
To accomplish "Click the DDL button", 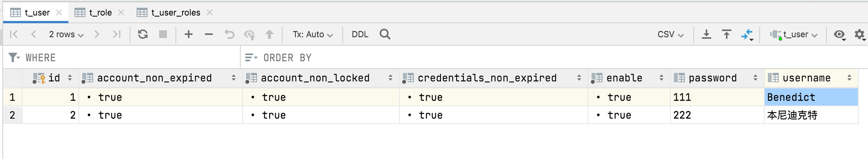I will [x=360, y=35].
